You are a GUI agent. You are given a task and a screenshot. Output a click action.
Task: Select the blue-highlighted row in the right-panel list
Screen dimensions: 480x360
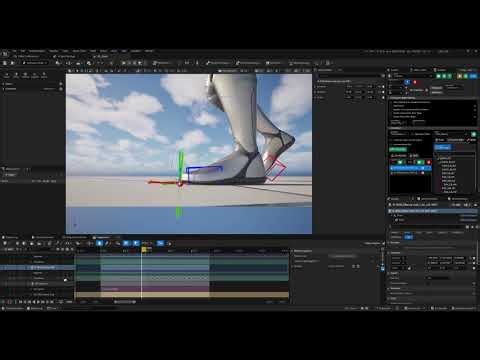[x=411, y=168]
